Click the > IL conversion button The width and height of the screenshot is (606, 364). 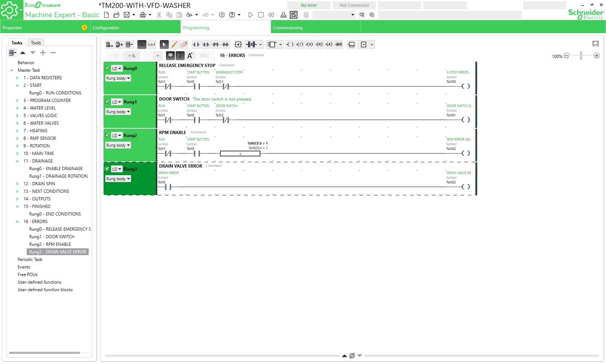[132, 56]
